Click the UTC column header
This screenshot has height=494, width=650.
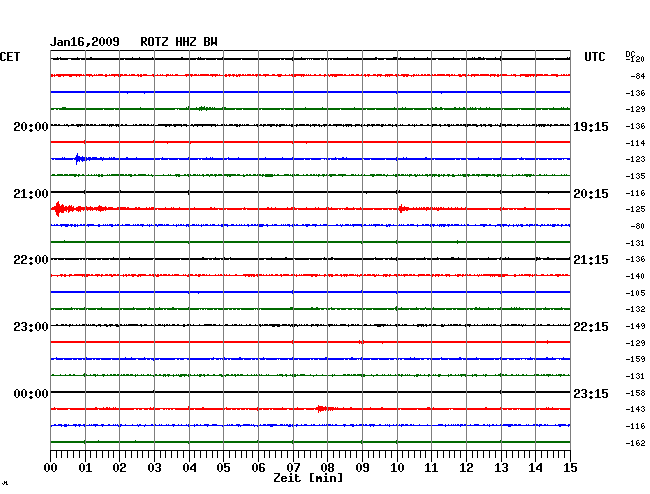point(594,57)
